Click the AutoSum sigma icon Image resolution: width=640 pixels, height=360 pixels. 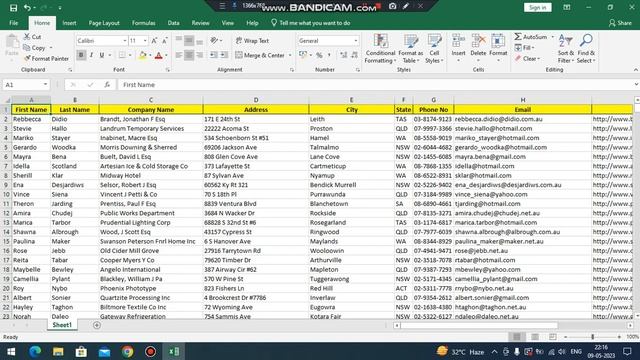518,37
